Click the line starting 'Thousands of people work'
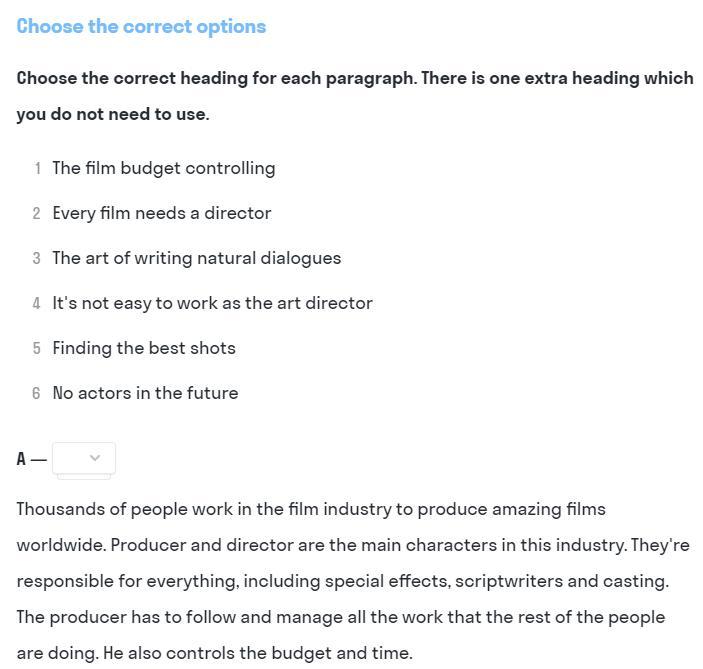The width and height of the screenshot is (703, 669). point(311,509)
